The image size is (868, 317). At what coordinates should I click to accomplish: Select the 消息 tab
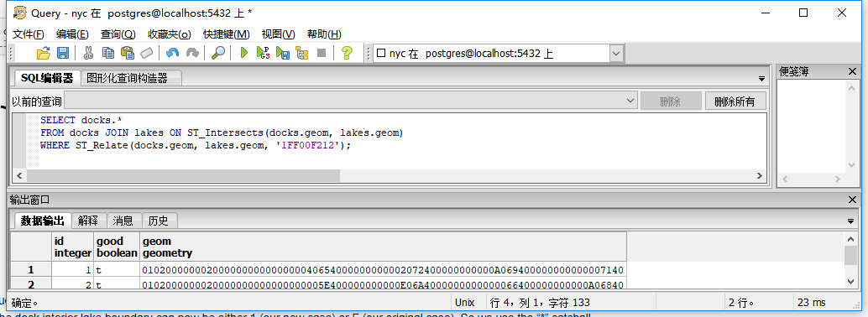pos(123,221)
